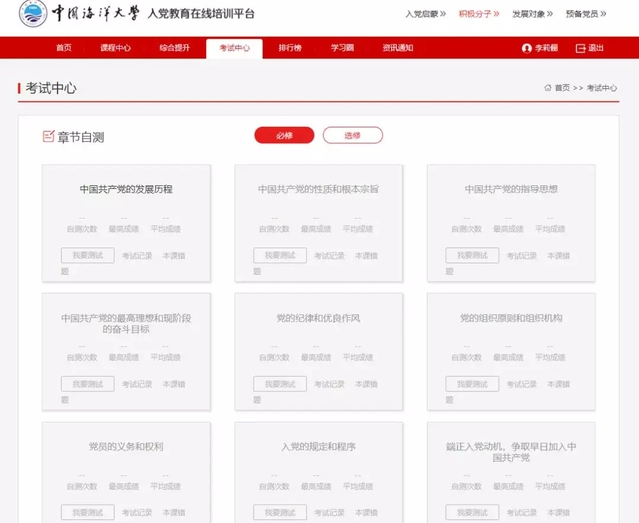Open the 党的组织原则和组织机构 chapter card title
The width and height of the screenshot is (639, 523).
pyautogui.click(x=511, y=318)
